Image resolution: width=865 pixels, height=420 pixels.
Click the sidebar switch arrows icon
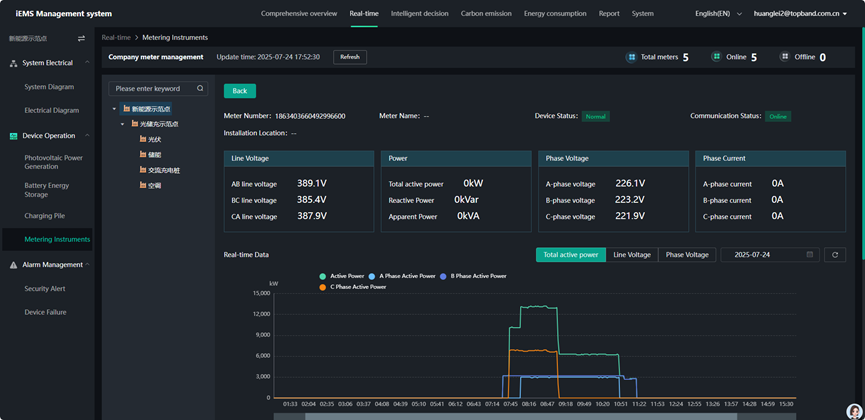[x=82, y=39]
